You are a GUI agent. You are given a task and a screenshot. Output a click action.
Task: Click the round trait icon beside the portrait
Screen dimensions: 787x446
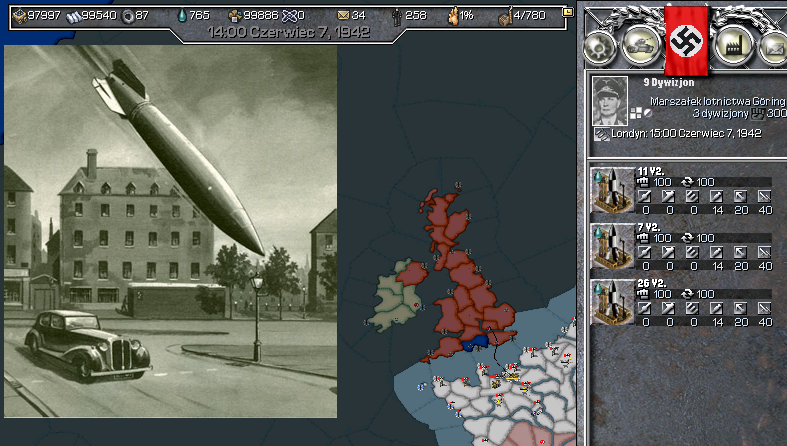click(648, 114)
